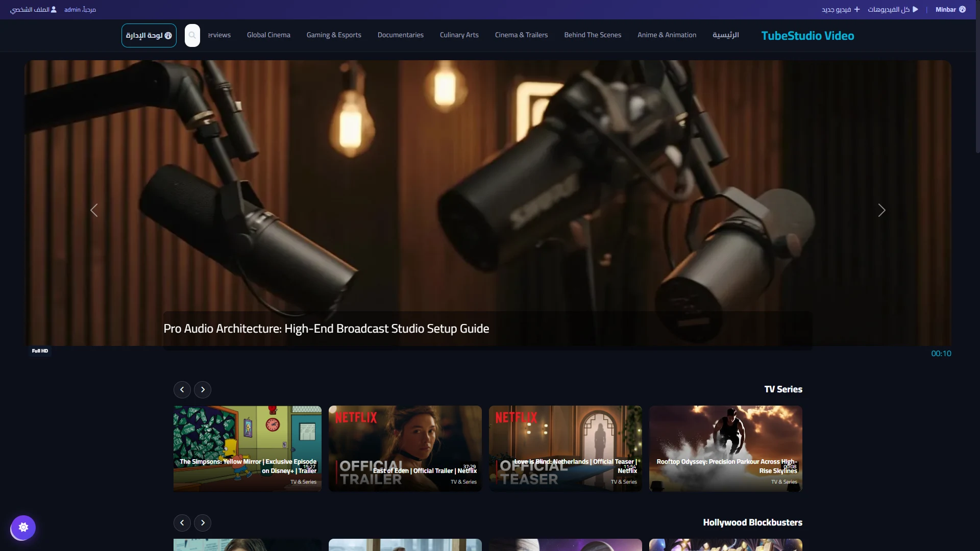Viewport: 980px width, 551px height.
Task: Click the 00:10 duration label
Action: coord(941,354)
